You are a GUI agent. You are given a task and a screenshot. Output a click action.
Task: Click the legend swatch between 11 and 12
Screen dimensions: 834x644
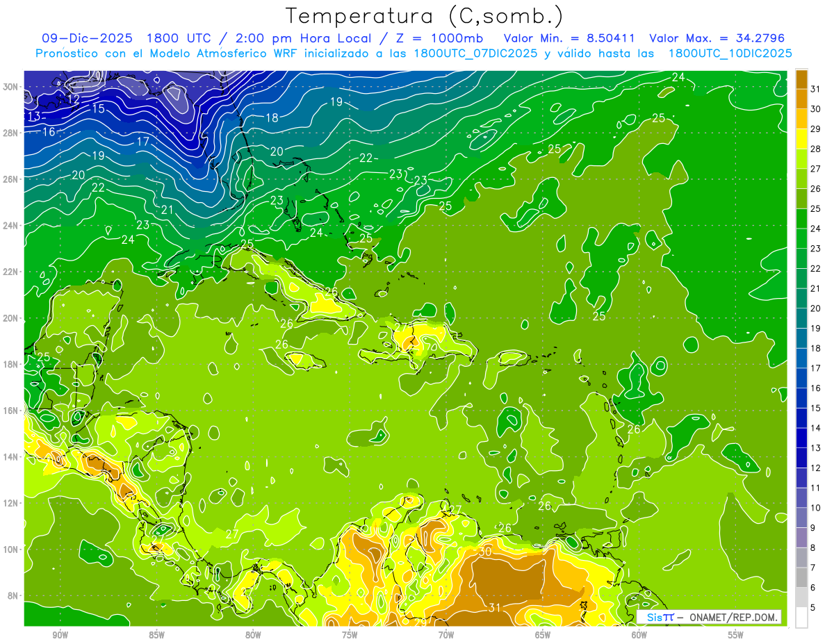[801, 478]
